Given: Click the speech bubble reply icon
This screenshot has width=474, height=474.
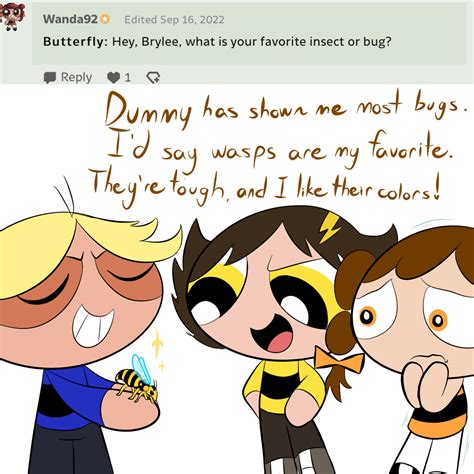Looking at the screenshot, I should tap(50, 78).
